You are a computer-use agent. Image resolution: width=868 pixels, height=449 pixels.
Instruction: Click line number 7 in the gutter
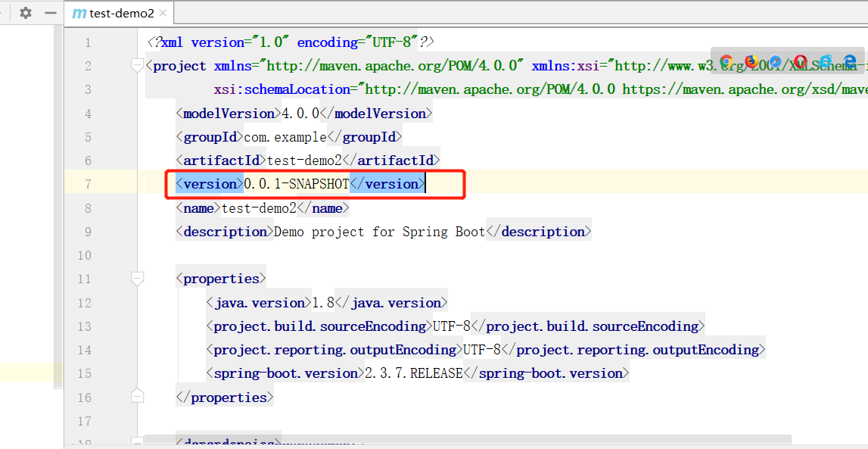tap(88, 184)
